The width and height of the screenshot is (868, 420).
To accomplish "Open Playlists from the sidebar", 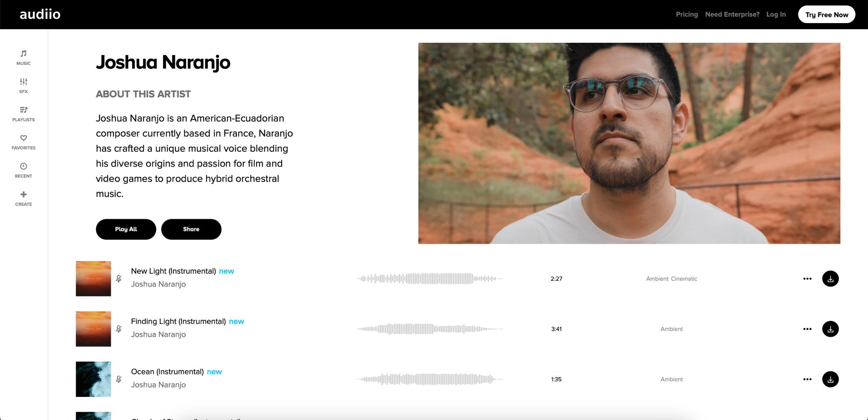I will [x=23, y=114].
